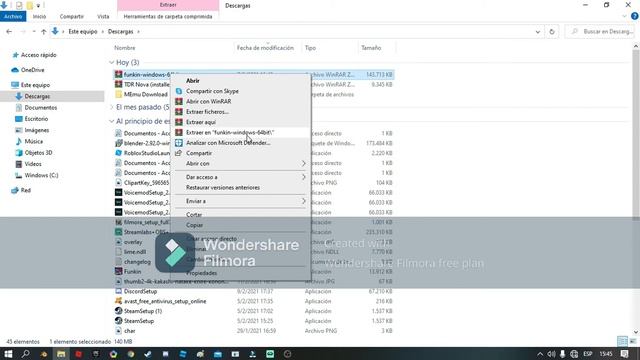Expand the Dar acceso a submenu

click(241, 177)
